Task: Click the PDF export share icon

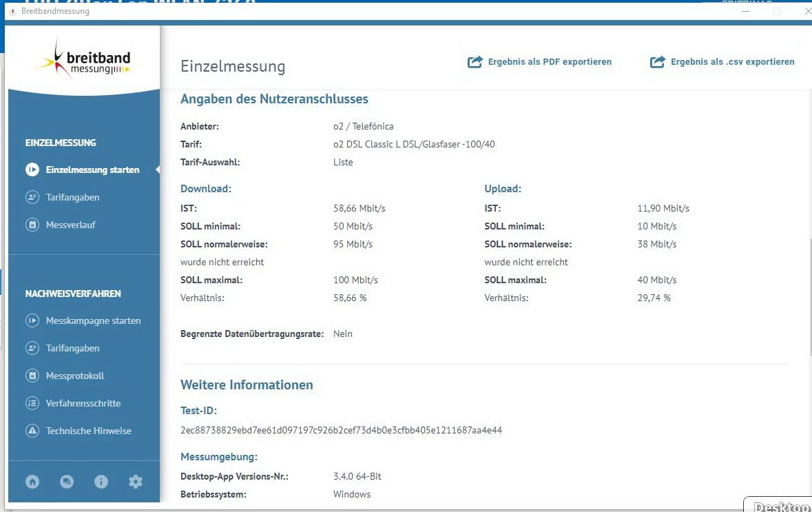Action: point(475,61)
